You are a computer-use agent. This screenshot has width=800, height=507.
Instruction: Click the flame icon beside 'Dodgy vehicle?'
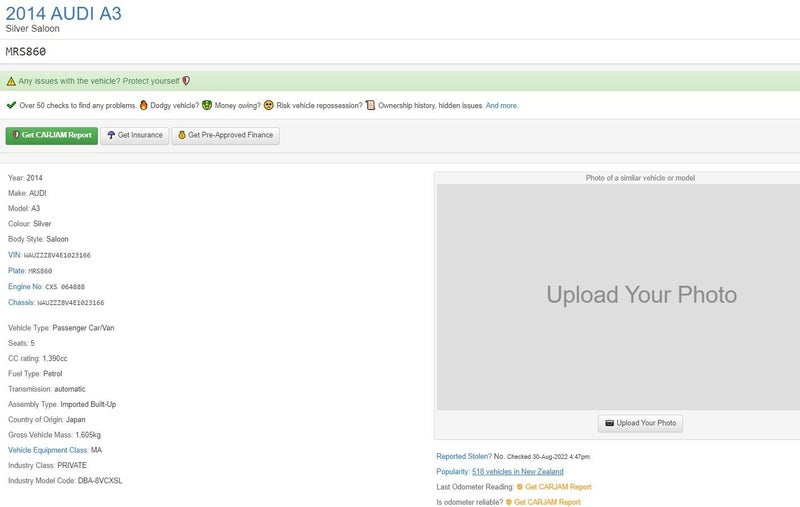(x=143, y=105)
